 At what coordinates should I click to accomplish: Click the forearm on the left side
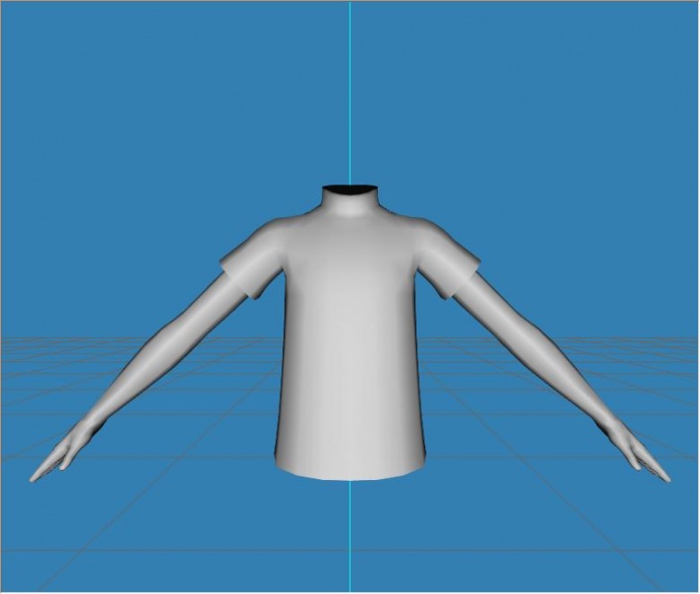click(x=129, y=389)
